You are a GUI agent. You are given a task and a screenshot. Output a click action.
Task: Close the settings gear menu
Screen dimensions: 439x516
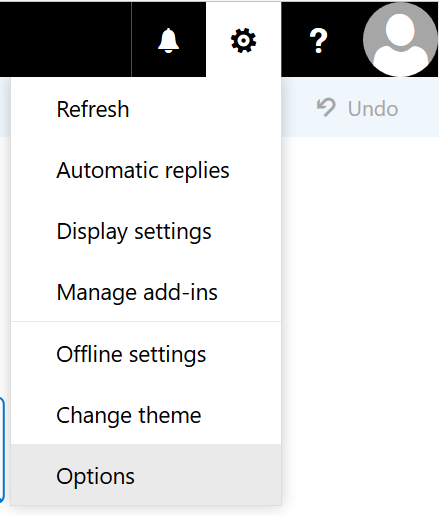click(x=243, y=40)
